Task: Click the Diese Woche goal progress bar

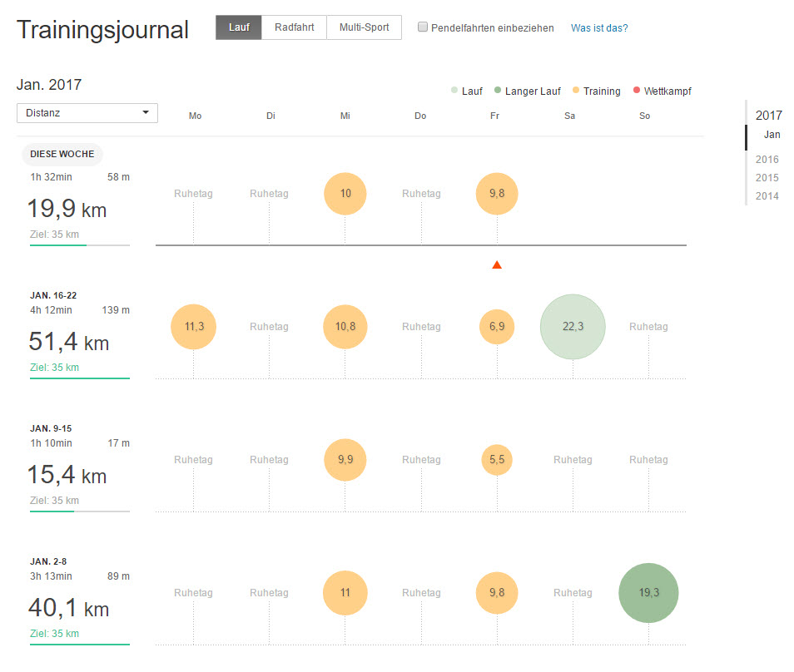Action: click(x=80, y=245)
